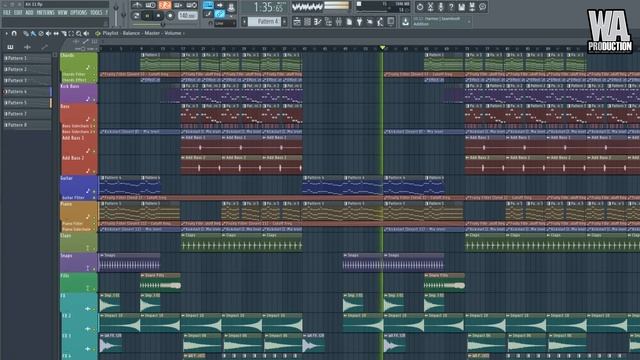This screenshot has width=640, height=360.
Task: Open the Browser icon
Action: click(328, 22)
